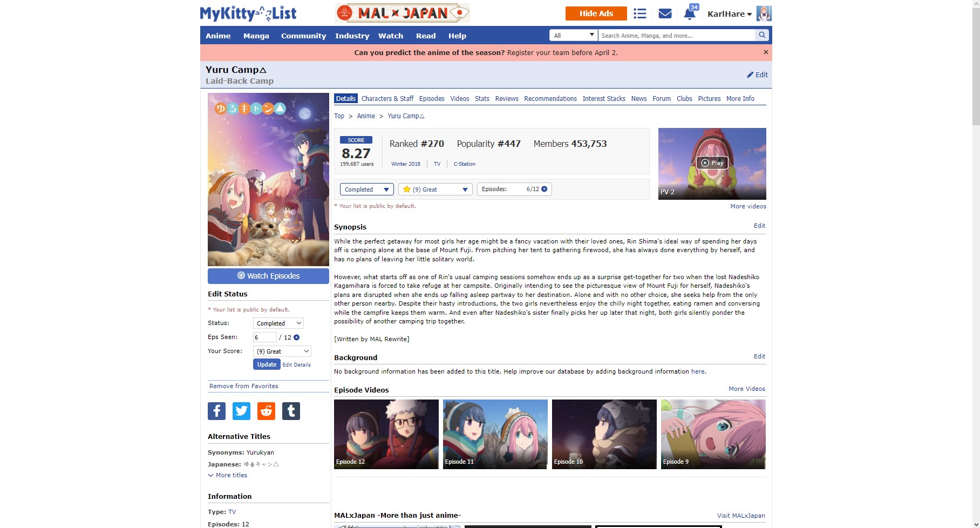Click the KarlHare profile avatar
980x528 pixels.
764,13
